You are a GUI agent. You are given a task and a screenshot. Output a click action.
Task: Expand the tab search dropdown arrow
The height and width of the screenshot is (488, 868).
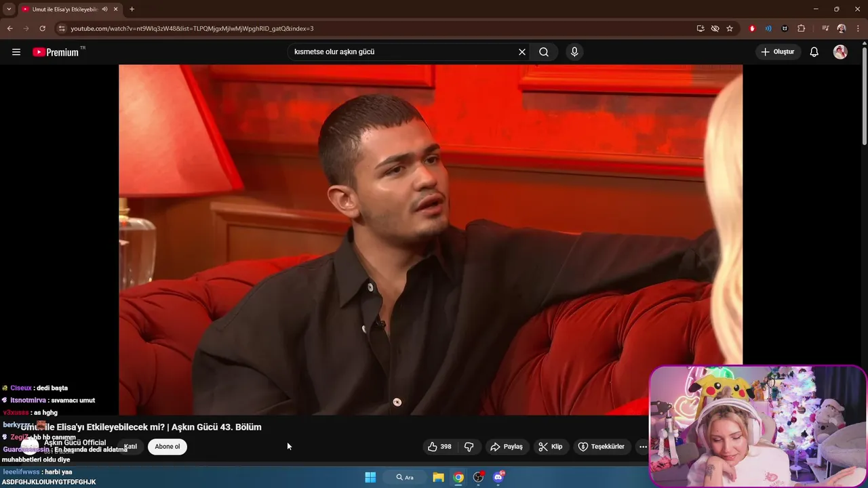(x=9, y=9)
